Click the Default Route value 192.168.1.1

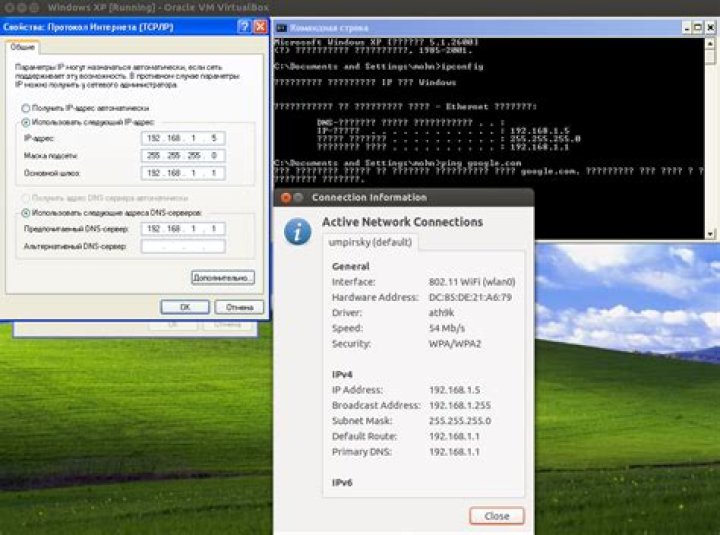tap(454, 436)
